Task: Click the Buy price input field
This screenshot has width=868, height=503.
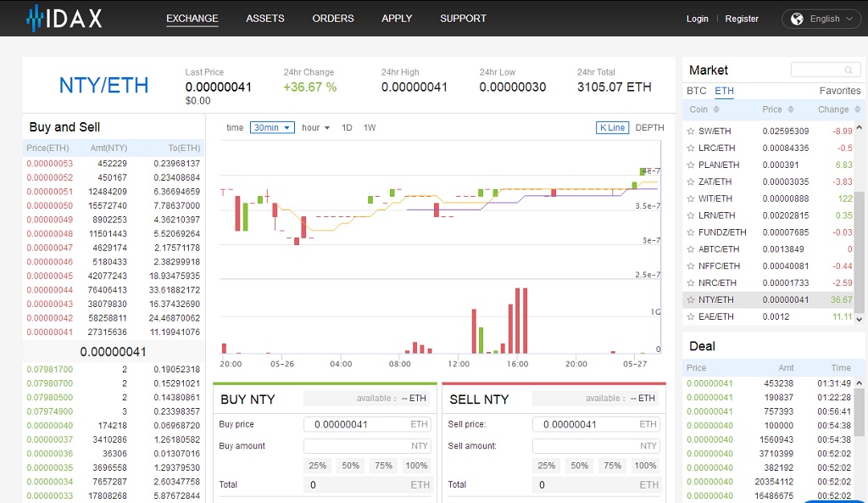Action: tap(367, 424)
